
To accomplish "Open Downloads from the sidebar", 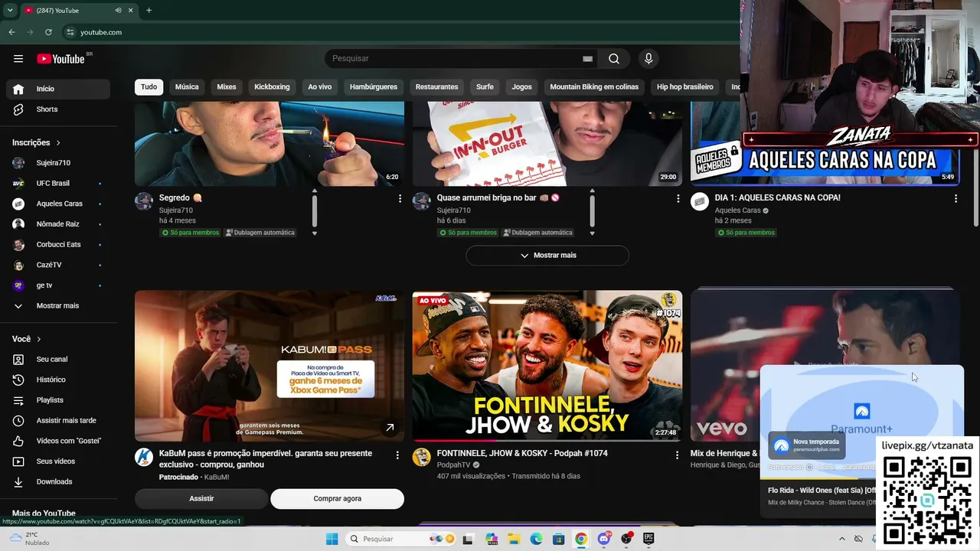I will [58, 481].
